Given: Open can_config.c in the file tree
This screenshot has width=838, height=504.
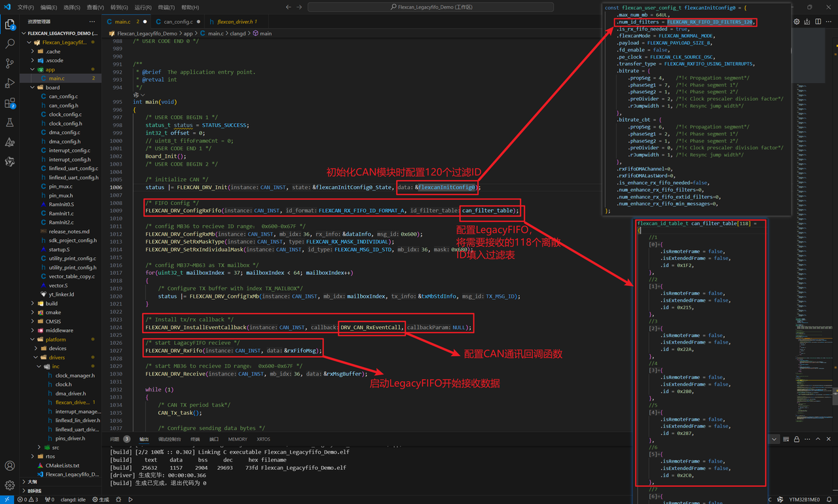Looking at the screenshot, I should pos(64,96).
